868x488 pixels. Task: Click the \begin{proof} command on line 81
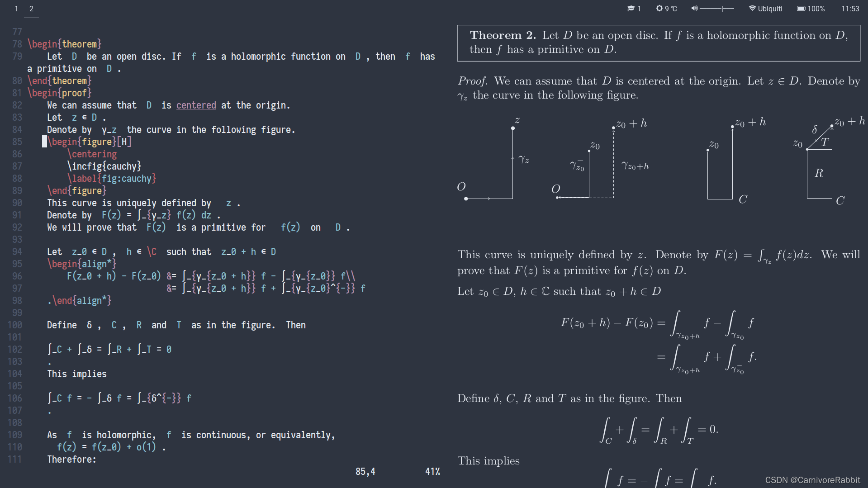coord(60,93)
